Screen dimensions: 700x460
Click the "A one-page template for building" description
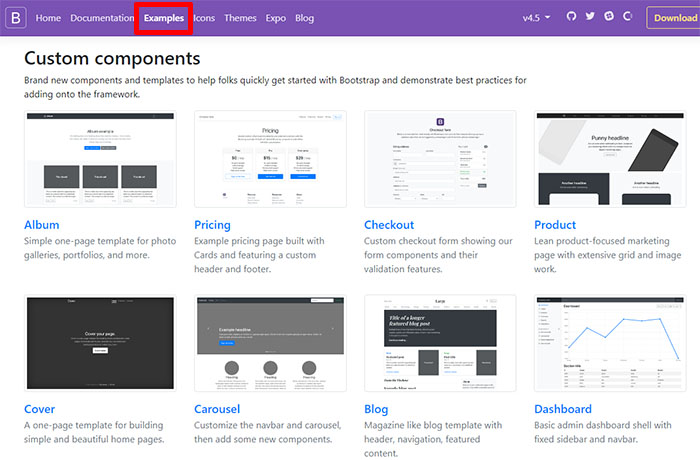[x=94, y=432]
